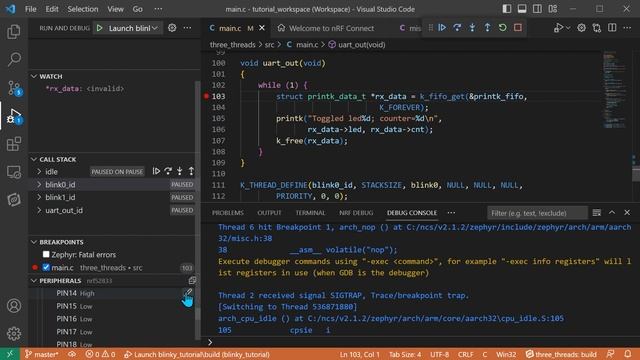640x360 pixels.
Task: Step Into in floating debug toolbar
Action: coord(472,28)
